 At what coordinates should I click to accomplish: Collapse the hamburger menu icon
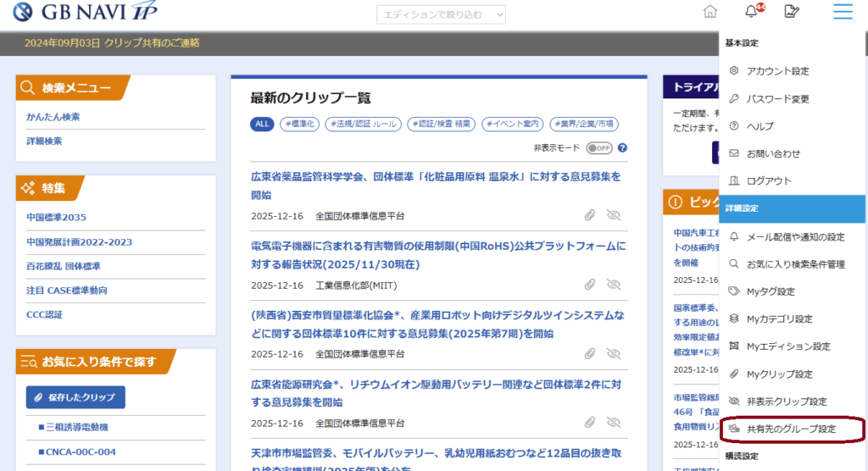[842, 12]
